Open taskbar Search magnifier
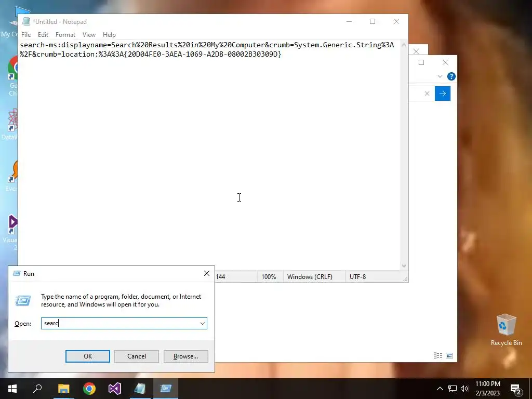The image size is (532, 399). [x=37, y=389]
